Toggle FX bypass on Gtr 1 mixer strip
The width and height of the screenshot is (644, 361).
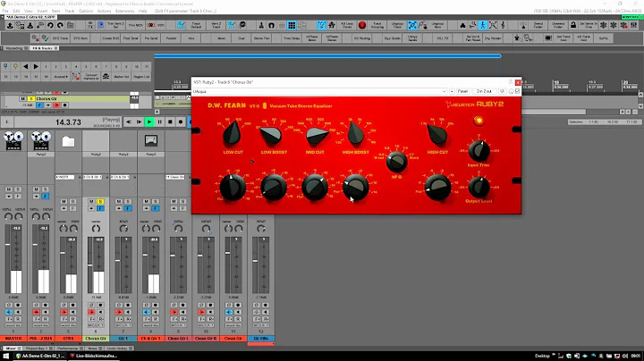pyautogui.click(x=128, y=208)
